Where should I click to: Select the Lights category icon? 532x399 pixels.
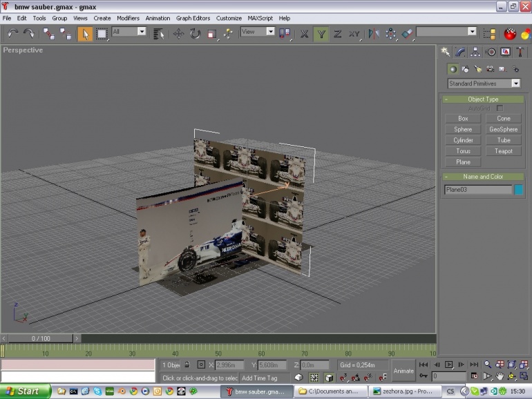tap(477, 69)
